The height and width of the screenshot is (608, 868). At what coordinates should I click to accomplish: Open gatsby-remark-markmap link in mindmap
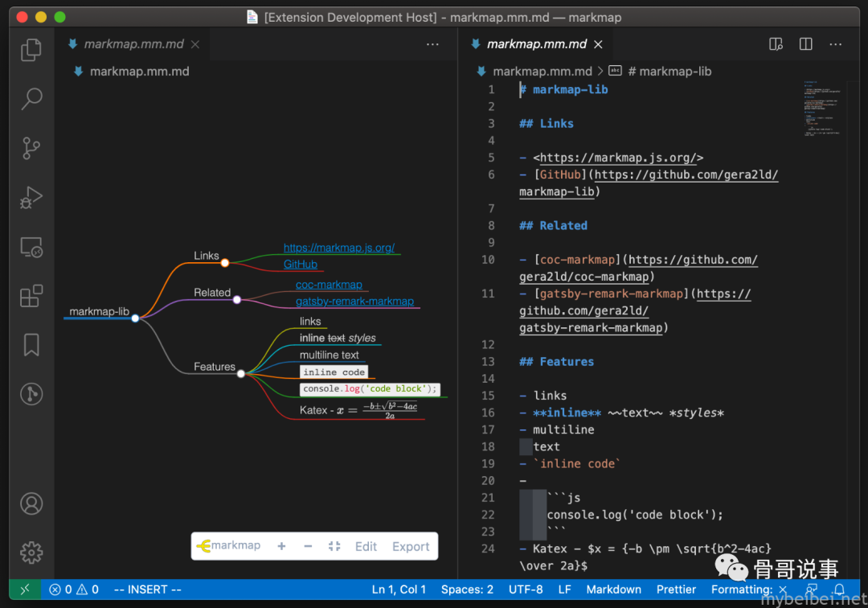coord(355,302)
